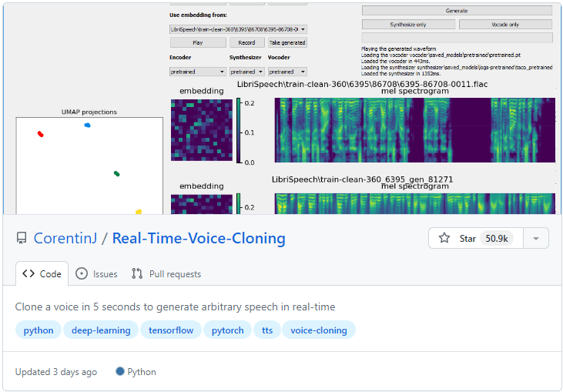The image size is (563, 392).
Task: Click the repository book icon beside CorentinJ
Action: [22, 239]
